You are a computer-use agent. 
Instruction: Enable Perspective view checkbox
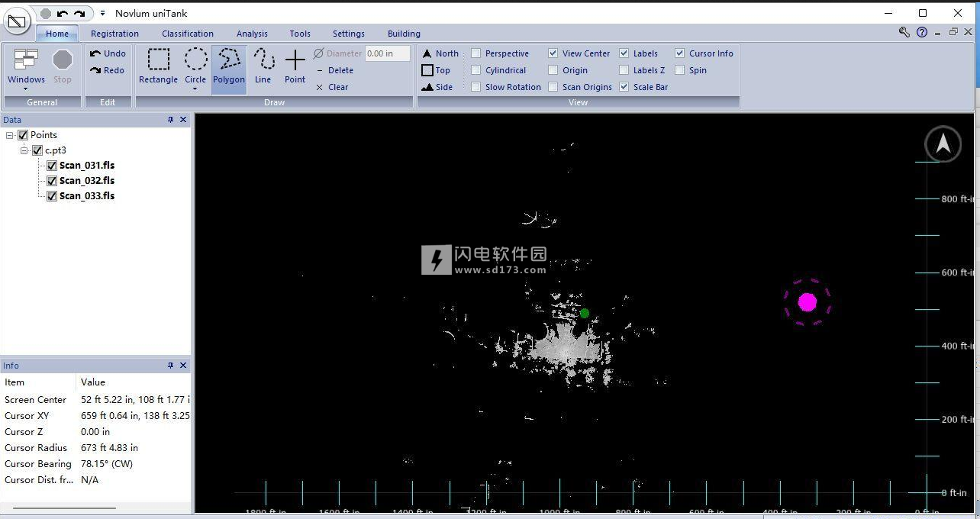476,53
